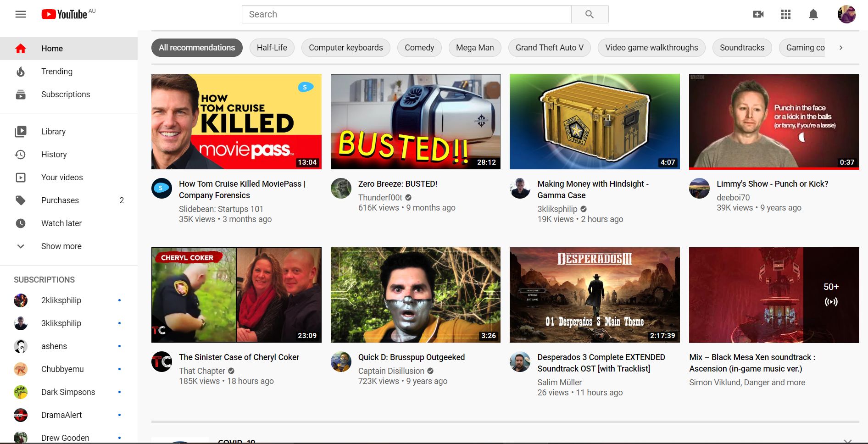Enable the Soundtracks filter chip
The height and width of the screenshot is (444, 868).
pyautogui.click(x=742, y=48)
